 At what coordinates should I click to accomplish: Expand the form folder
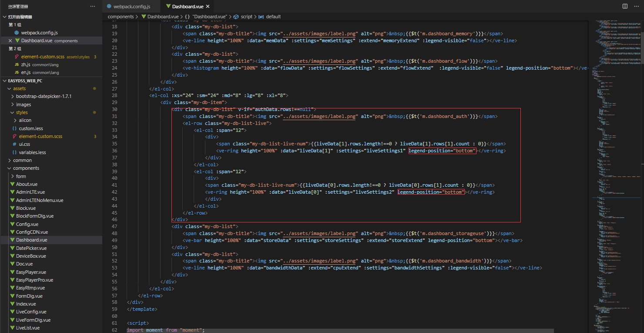click(51, 176)
